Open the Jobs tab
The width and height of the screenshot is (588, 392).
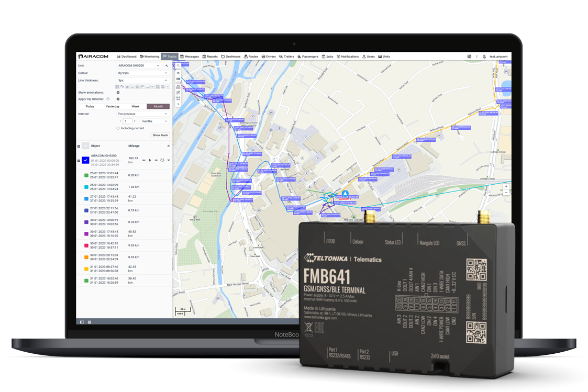coord(327,57)
